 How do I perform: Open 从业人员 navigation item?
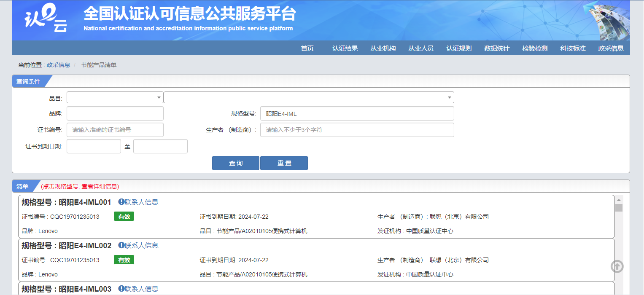point(421,48)
